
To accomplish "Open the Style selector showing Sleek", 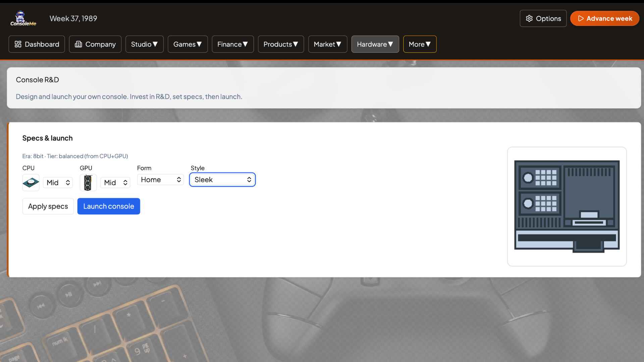I will 222,180.
